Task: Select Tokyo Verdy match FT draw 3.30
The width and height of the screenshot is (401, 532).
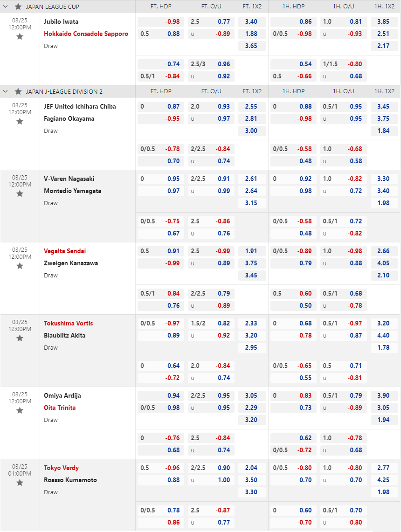Action: [252, 492]
